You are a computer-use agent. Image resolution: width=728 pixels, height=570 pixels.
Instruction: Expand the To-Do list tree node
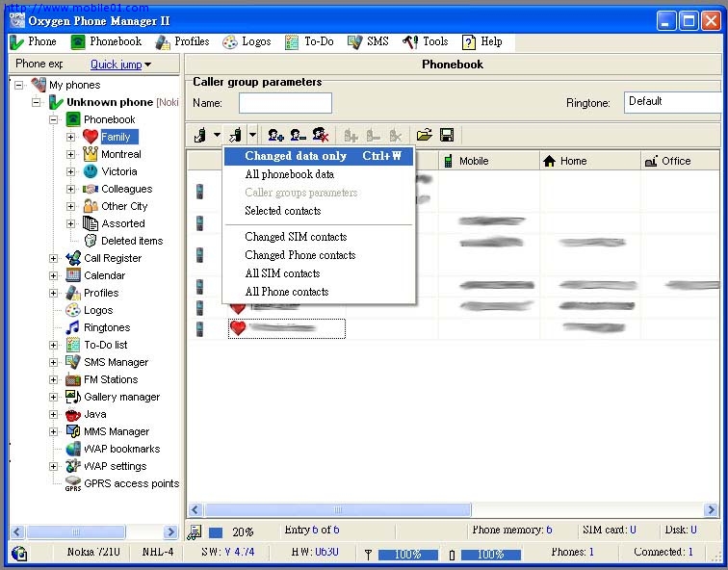[53, 345]
